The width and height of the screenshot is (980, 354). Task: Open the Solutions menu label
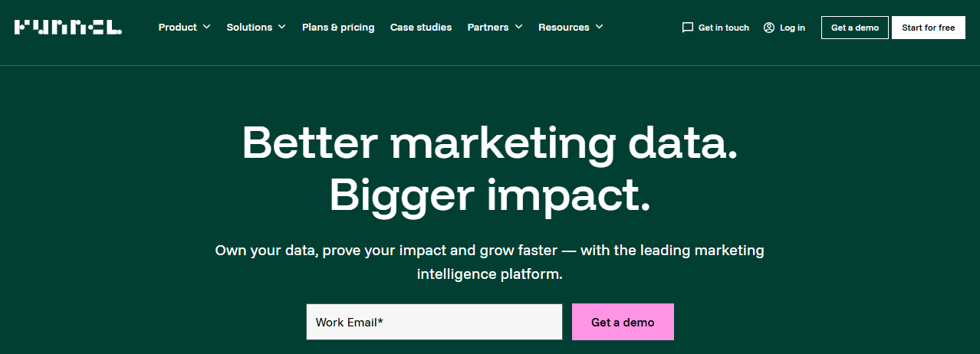[x=249, y=27]
